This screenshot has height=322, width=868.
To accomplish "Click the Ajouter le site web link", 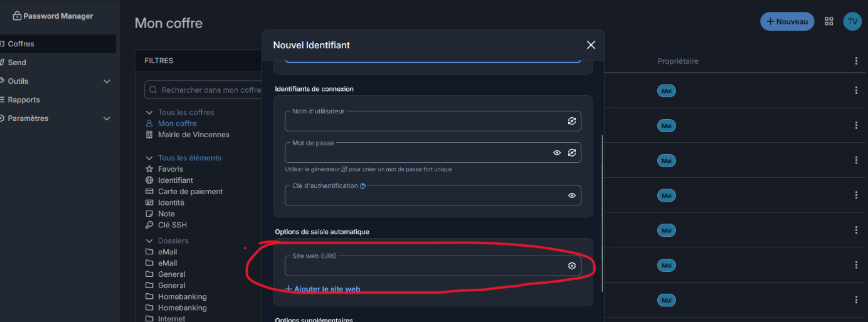I will [x=322, y=289].
